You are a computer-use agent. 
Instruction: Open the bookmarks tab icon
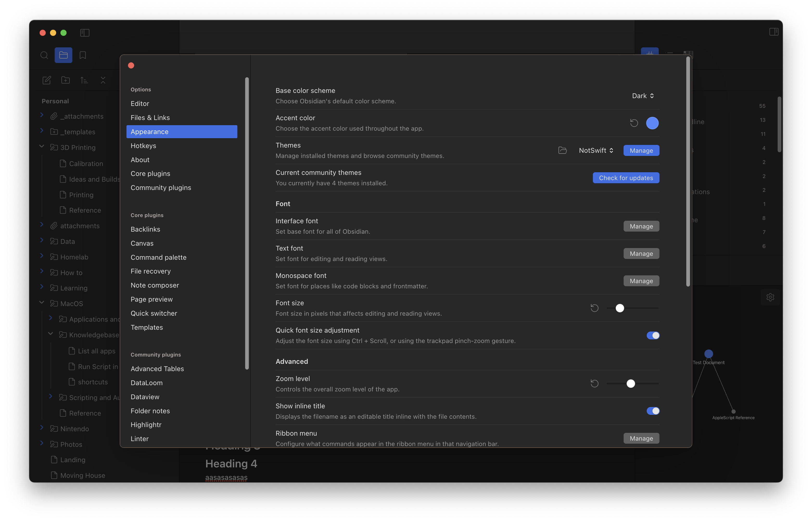coord(83,55)
